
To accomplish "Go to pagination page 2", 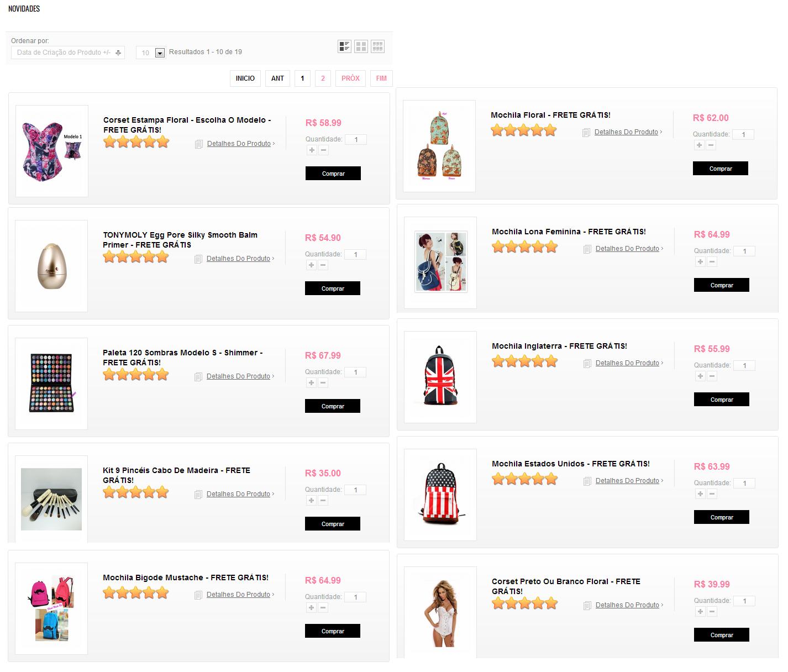I will (x=323, y=78).
